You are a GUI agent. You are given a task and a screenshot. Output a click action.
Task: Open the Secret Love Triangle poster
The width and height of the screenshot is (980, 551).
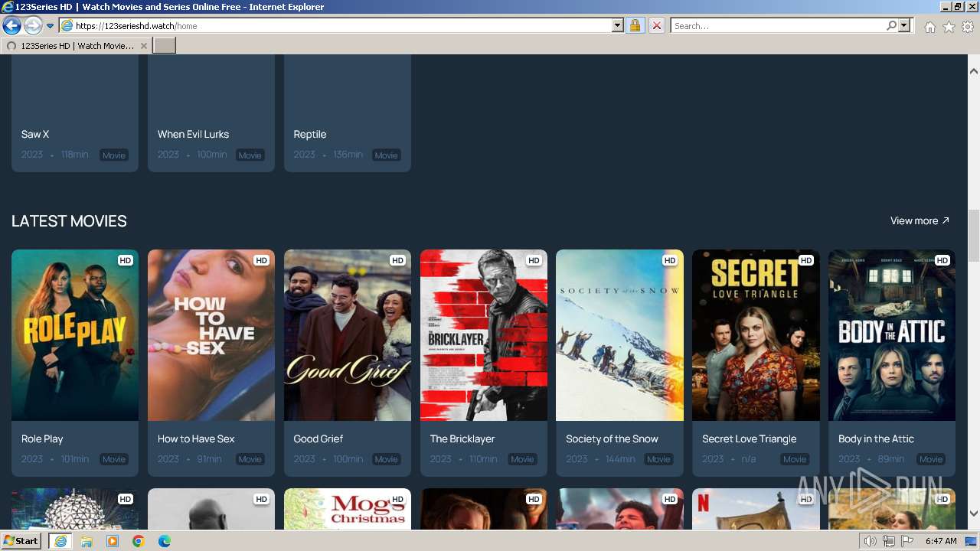(756, 335)
